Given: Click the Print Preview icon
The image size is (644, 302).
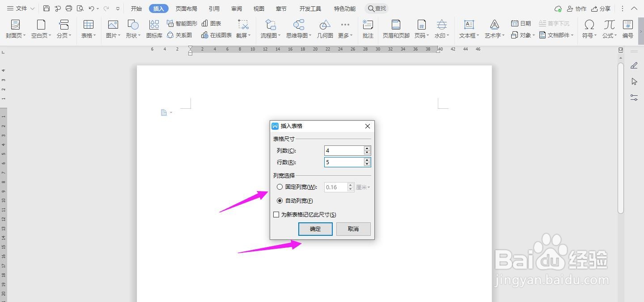Looking at the screenshot, I should click(x=80, y=9).
